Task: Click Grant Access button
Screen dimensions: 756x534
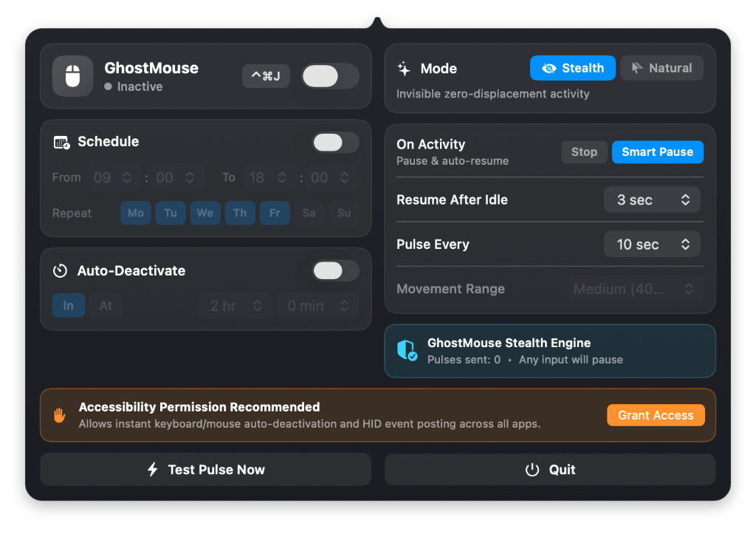Action: point(656,415)
